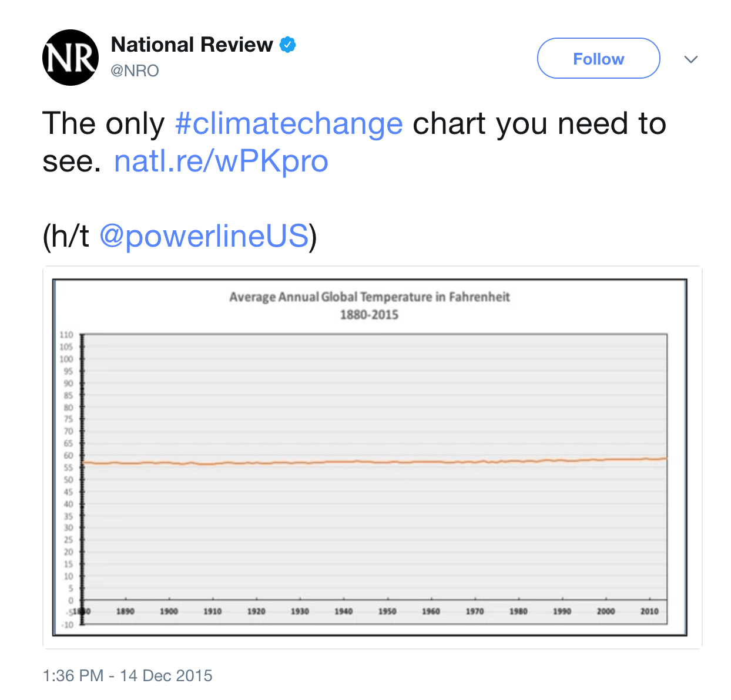Click Follow to subscribe to @NRO
The width and height of the screenshot is (731, 700).
(x=598, y=58)
